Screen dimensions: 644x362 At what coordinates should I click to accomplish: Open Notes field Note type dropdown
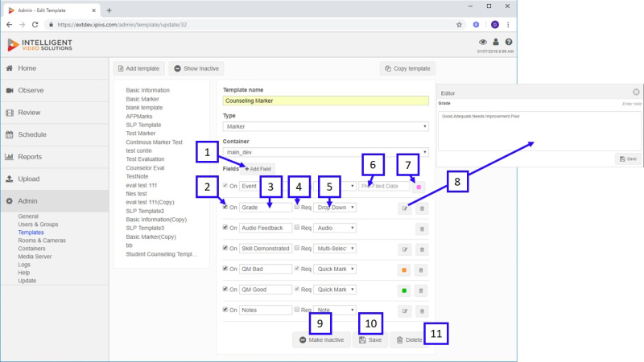coord(335,310)
